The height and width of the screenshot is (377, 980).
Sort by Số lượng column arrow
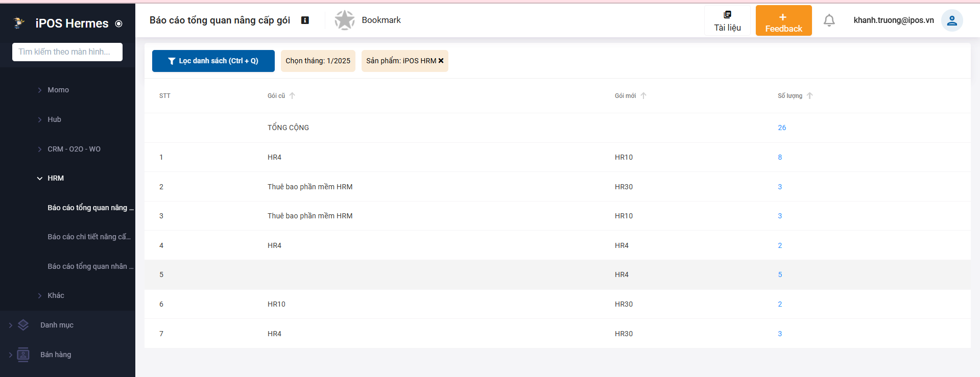(809, 95)
